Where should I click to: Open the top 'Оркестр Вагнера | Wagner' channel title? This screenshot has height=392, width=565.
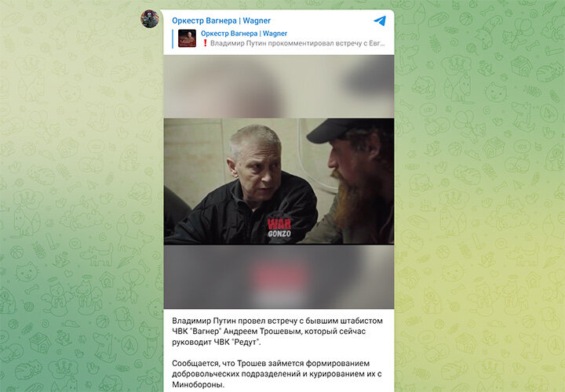pyautogui.click(x=221, y=20)
